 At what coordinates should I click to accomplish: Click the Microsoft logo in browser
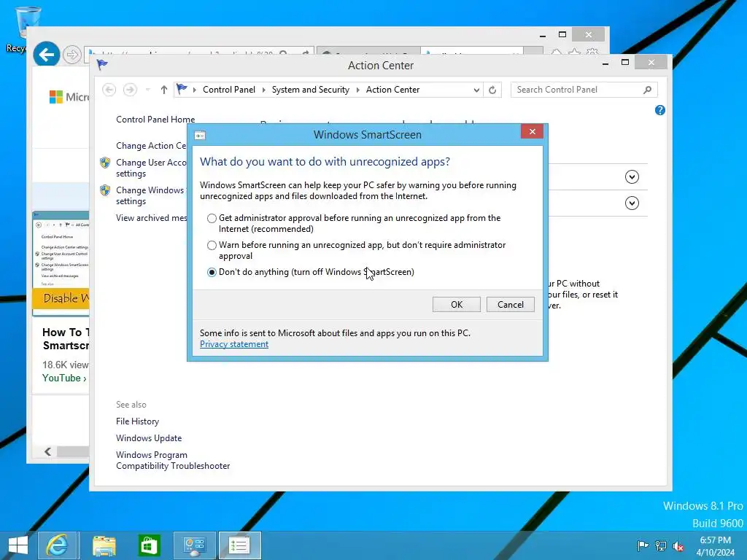[56, 97]
